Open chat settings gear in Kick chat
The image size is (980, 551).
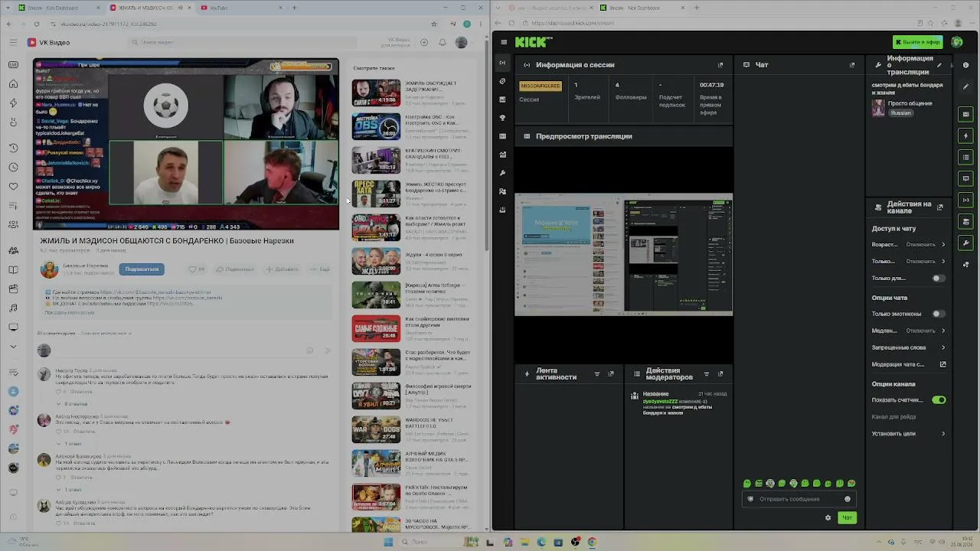828,518
